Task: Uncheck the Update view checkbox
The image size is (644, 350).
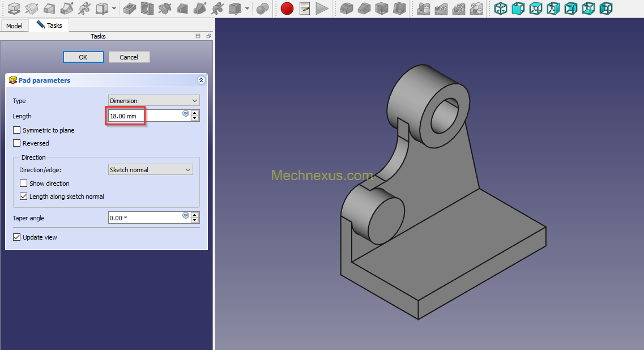Action: point(17,237)
